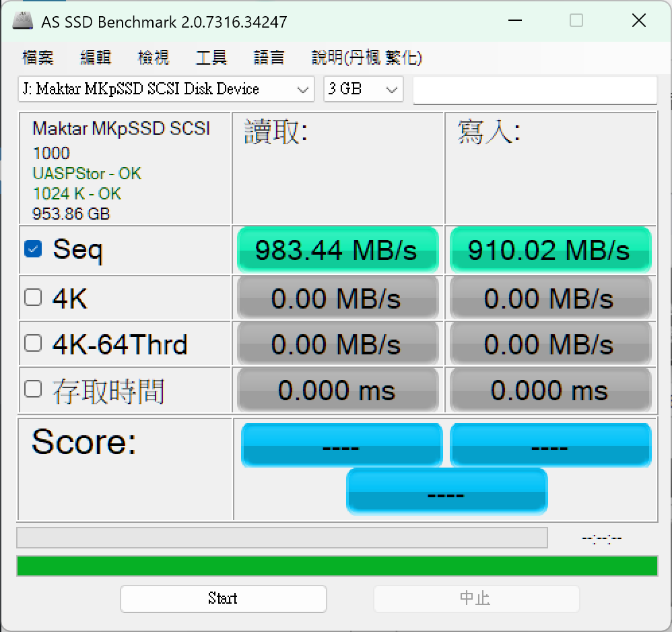Open the 工具 menu

click(x=211, y=58)
